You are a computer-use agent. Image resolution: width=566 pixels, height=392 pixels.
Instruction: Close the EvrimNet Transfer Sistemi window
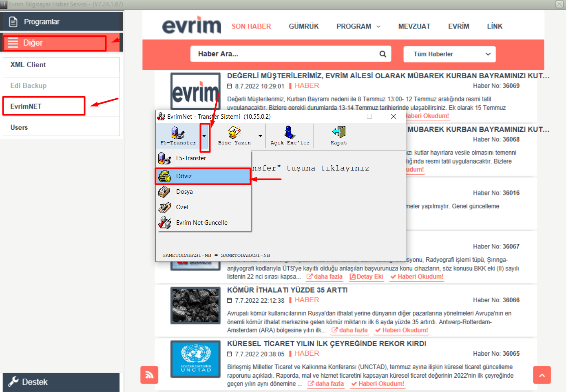(x=394, y=116)
